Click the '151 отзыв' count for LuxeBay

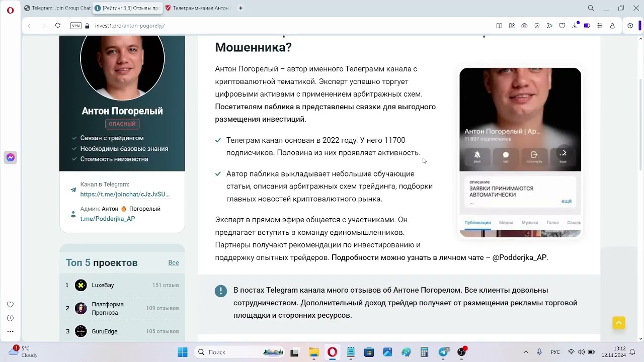(x=166, y=285)
